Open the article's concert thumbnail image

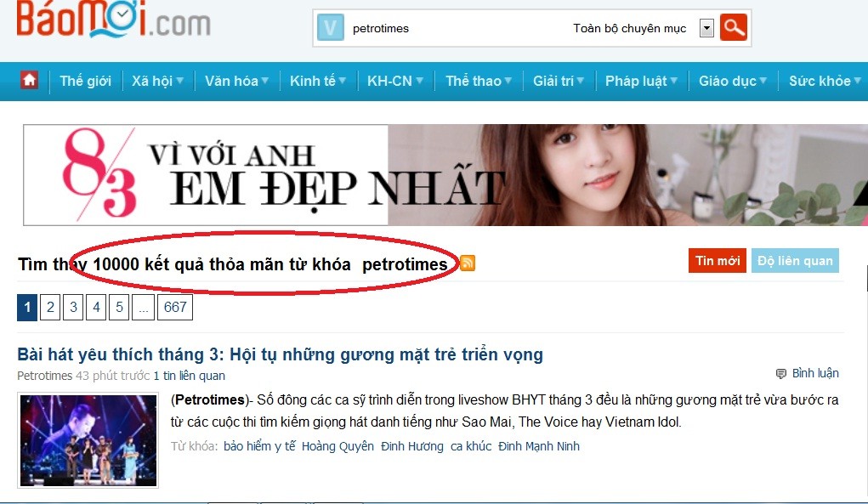pos(88,439)
